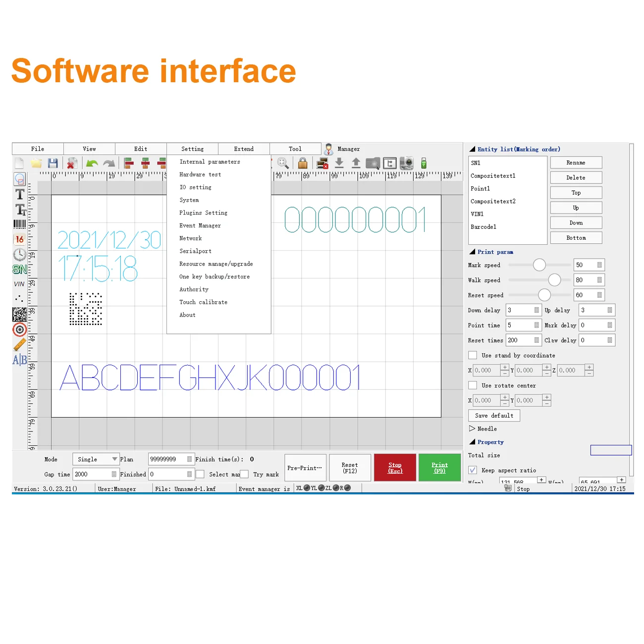The width and height of the screenshot is (644, 644).
Task: Select the QR code tool
Action: (20, 314)
